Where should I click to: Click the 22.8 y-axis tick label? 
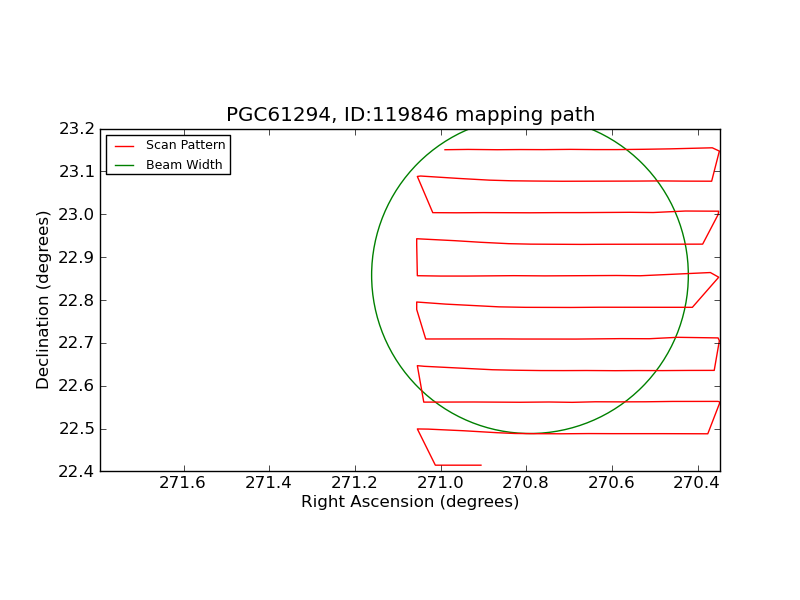77,301
